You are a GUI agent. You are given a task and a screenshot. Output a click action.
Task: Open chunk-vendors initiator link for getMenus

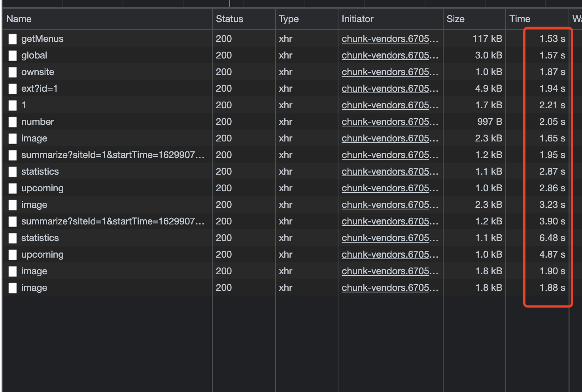pyautogui.click(x=389, y=39)
